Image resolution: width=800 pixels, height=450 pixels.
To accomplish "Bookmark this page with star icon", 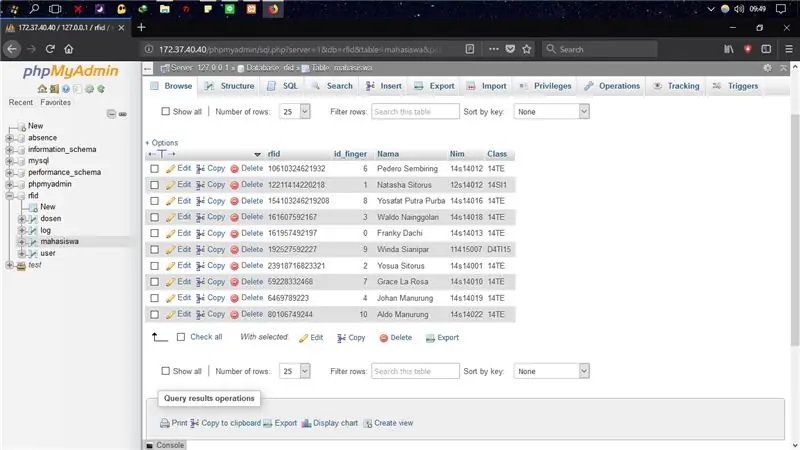I will [527, 49].
